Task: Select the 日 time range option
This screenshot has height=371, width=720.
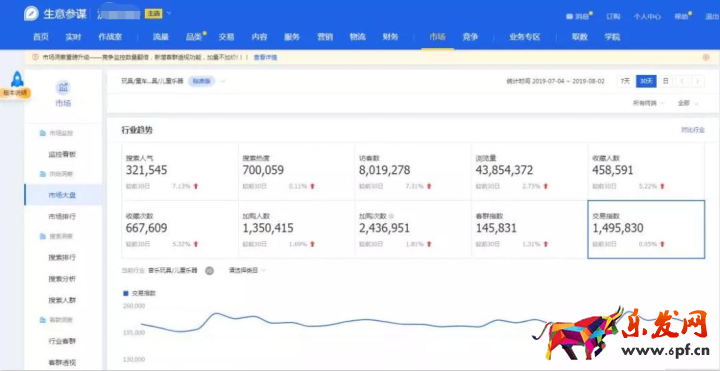Action: [665, 81]
